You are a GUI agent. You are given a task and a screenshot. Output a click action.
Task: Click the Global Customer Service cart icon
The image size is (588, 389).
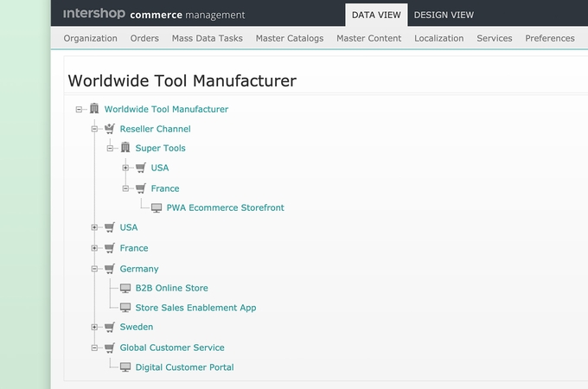[110, 348]
